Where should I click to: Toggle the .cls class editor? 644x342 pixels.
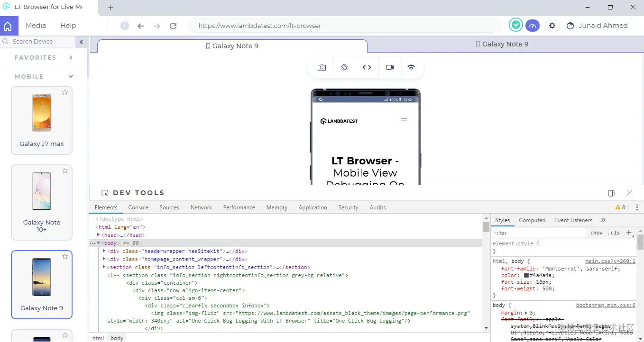[614, 233]
